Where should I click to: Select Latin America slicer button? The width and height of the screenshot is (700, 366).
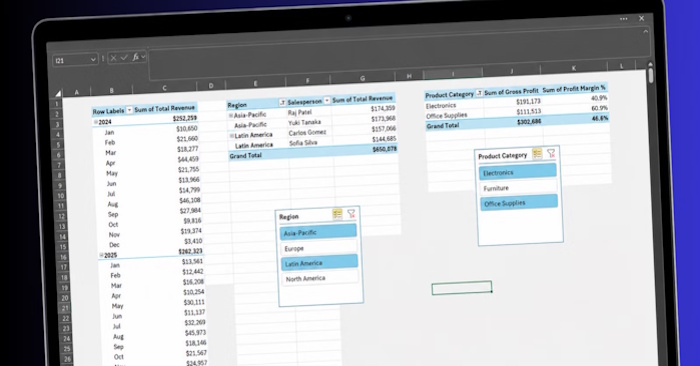[x=320, y=262]
